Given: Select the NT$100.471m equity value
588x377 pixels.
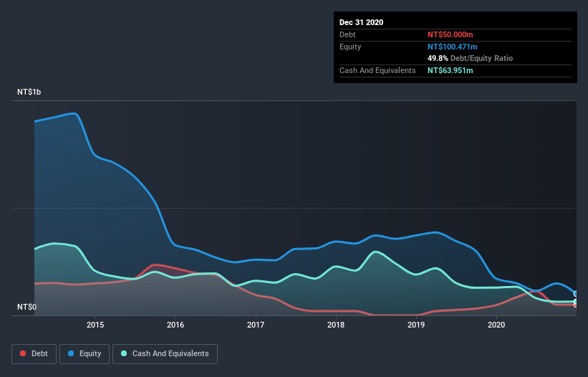Looking at the screenshot, I should coord(452,47).
